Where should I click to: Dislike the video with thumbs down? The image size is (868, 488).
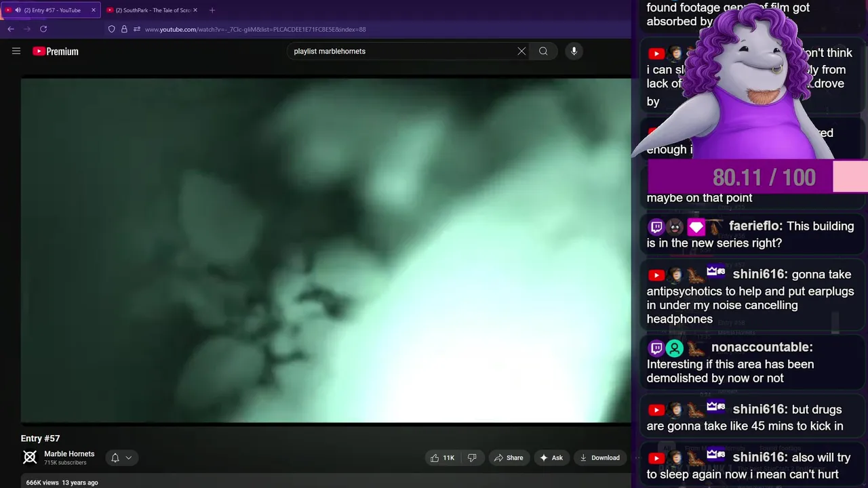(472, 457)
